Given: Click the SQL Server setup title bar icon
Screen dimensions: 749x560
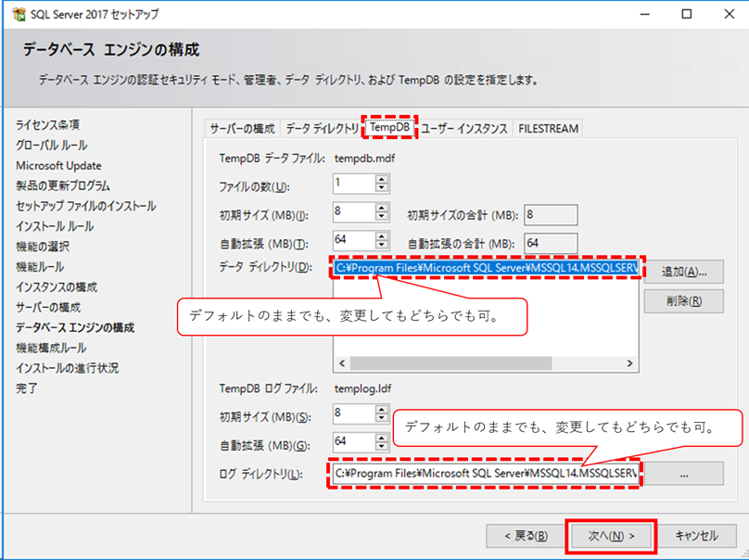Looking at the screenshot, I should click(19, 14).
